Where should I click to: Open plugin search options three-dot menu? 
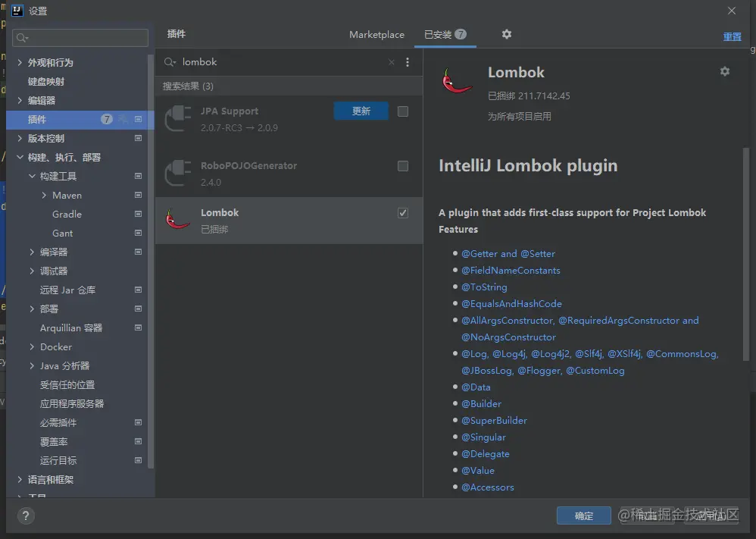point(408,62)
